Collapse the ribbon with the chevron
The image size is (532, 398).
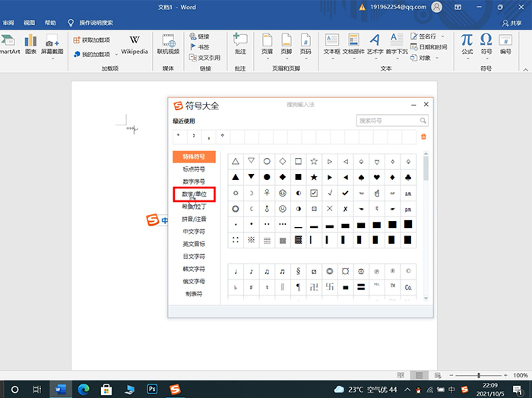(x=526, y=69)
